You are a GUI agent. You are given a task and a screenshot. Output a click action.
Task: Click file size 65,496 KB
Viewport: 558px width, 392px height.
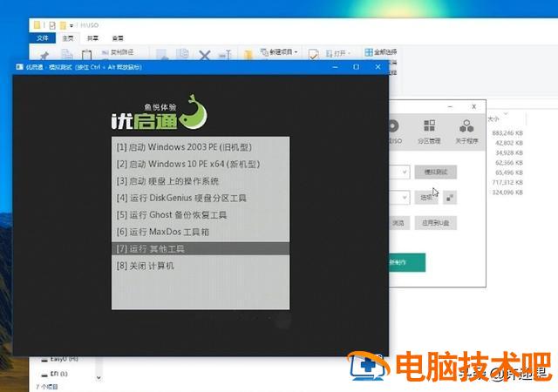(x=509, y=172)
